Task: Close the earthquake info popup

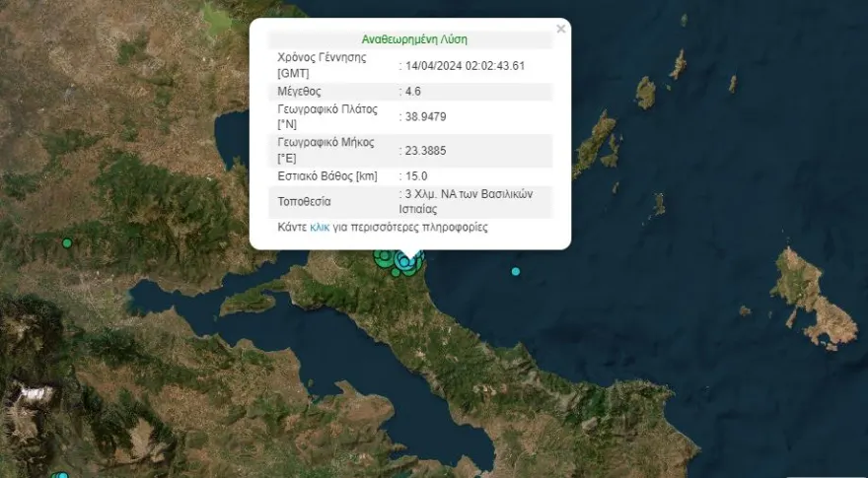Action: 560,30
